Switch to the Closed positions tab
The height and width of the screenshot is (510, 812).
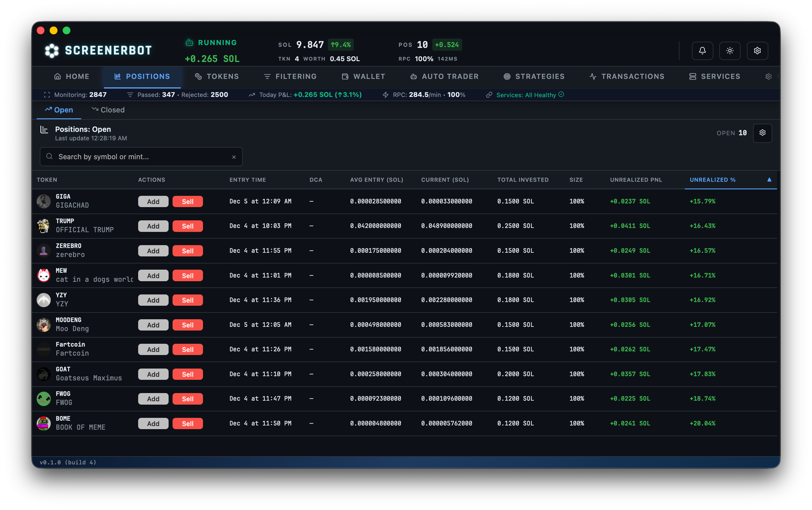[108, 110]
